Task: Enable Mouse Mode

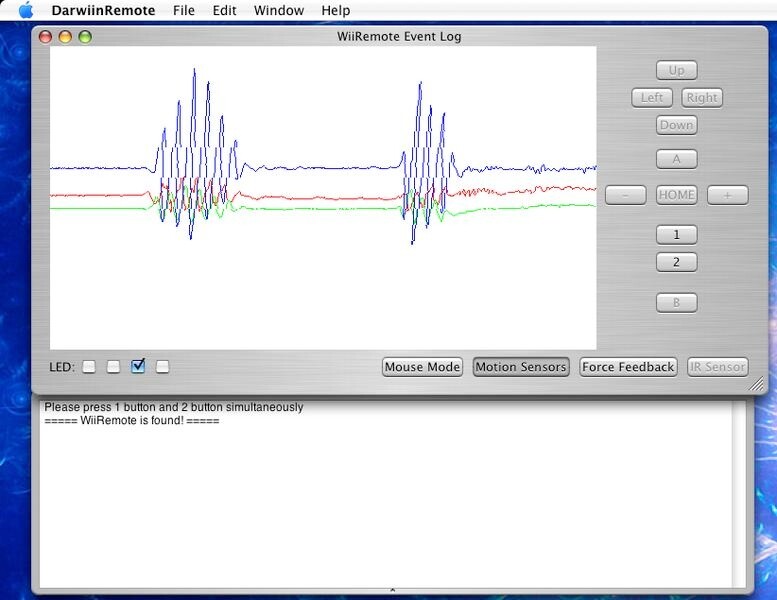Action: tap(422, 367)
